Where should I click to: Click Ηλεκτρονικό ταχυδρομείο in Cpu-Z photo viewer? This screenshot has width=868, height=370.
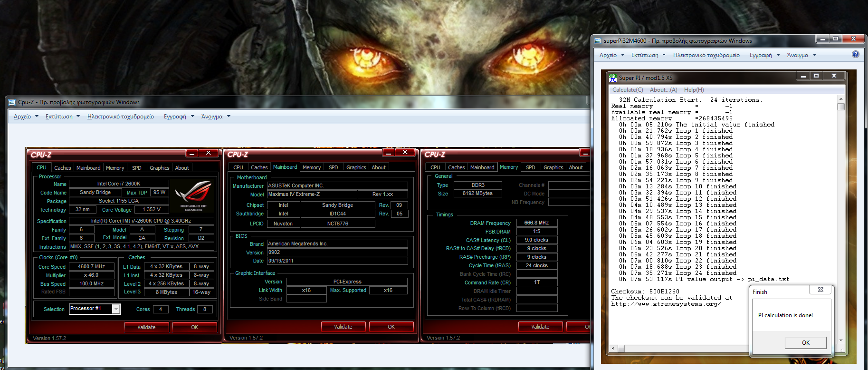coord(121,117)
